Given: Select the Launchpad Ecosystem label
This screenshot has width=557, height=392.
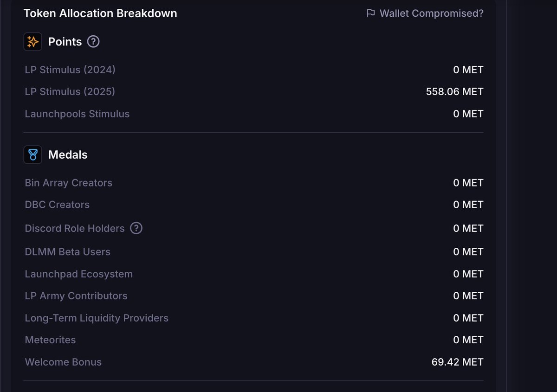Looking at the screenshot, I should (79, 274).
